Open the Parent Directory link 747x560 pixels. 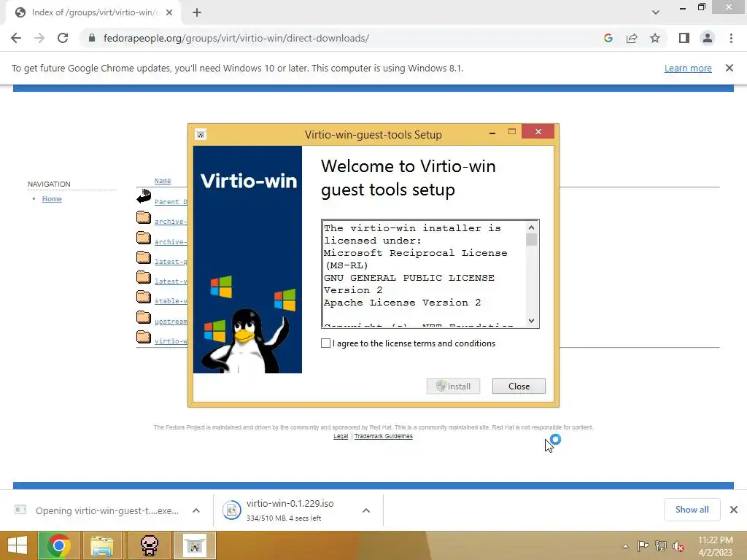pyautogui.click(x=171, y=201)
